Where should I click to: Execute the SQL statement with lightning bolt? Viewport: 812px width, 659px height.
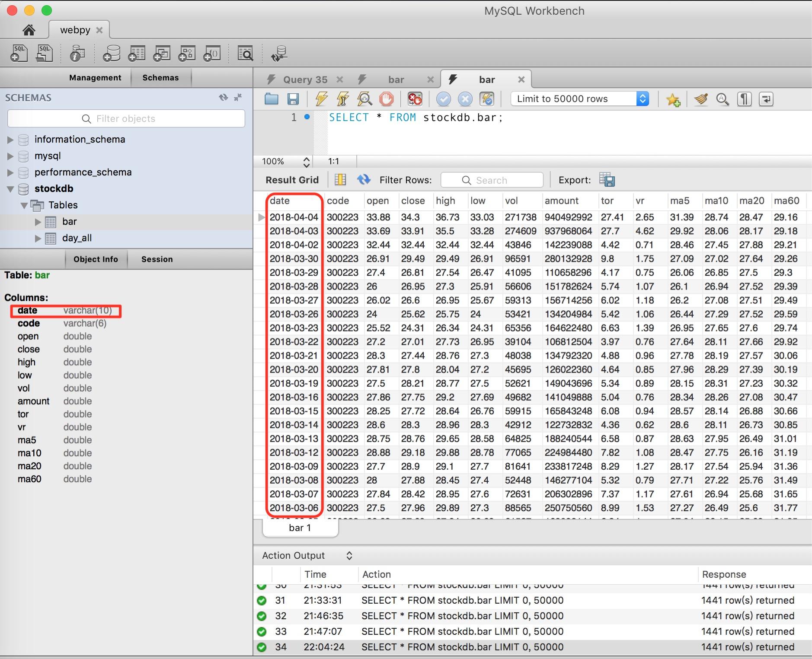[321, 99]
